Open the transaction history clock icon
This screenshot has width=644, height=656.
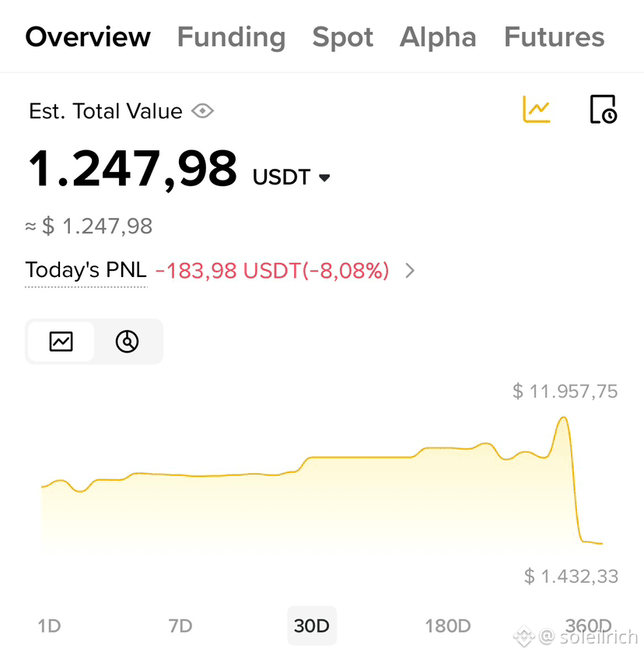pos(603,109)
